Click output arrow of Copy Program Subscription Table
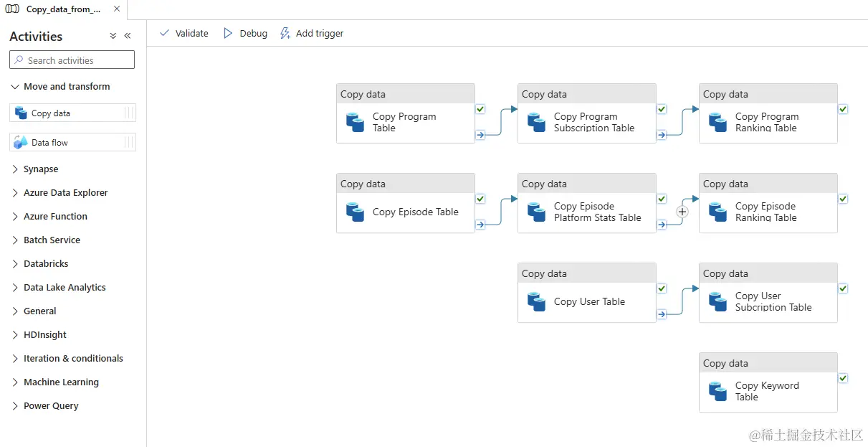Image resolution: width=868 pixels, height=447 pixels. click(x=662, y=134)
